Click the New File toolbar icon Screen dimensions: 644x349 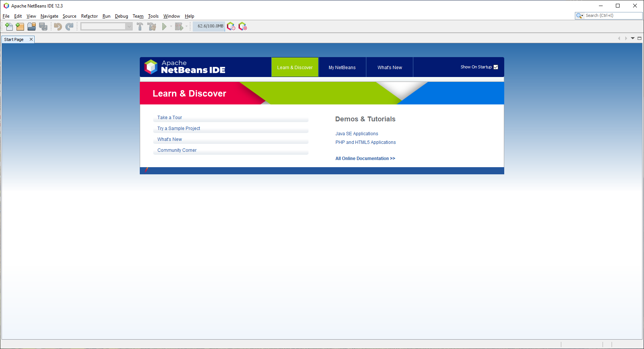(9, 26)
